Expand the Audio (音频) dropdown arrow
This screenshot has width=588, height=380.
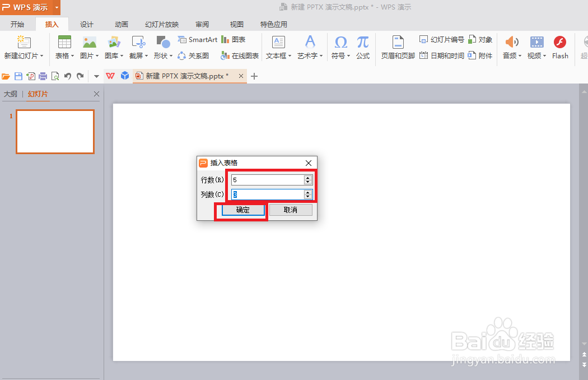(520, 56)
